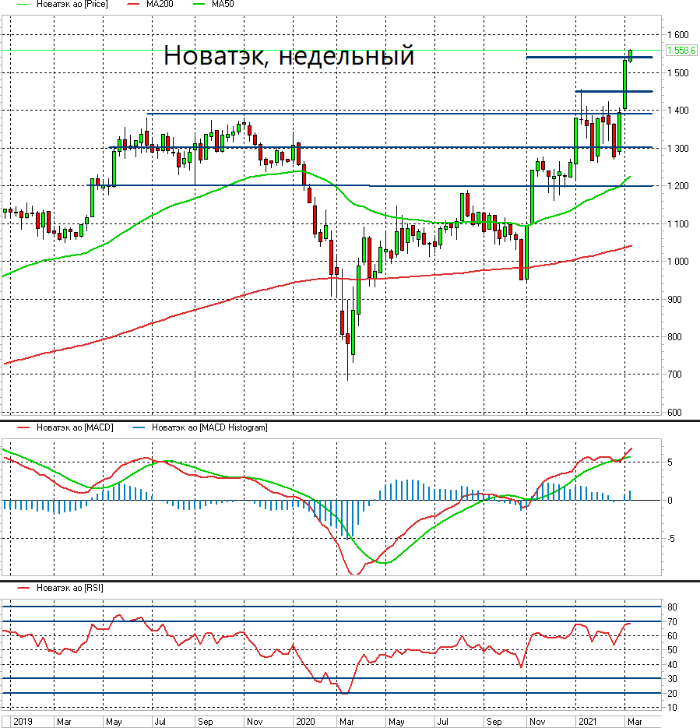700x728 pixels.
Task: Click the RSI axis value 30
Action: pos(672,679)
